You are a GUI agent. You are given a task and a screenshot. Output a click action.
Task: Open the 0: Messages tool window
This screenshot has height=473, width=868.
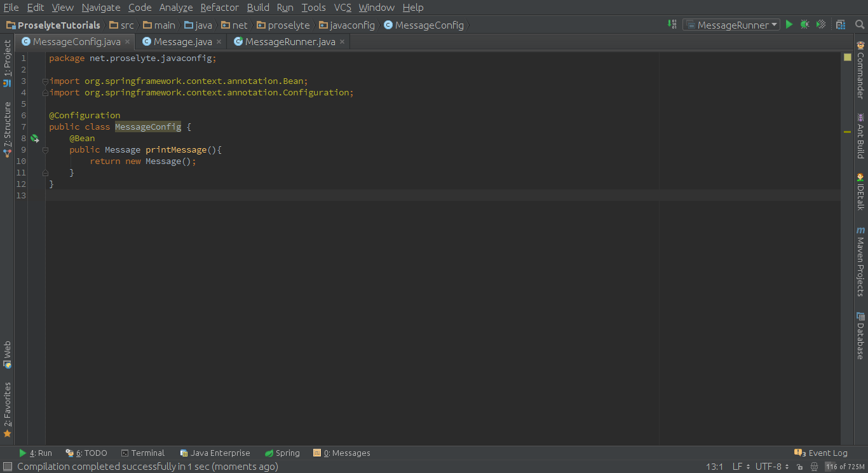(x=342, y=453)
